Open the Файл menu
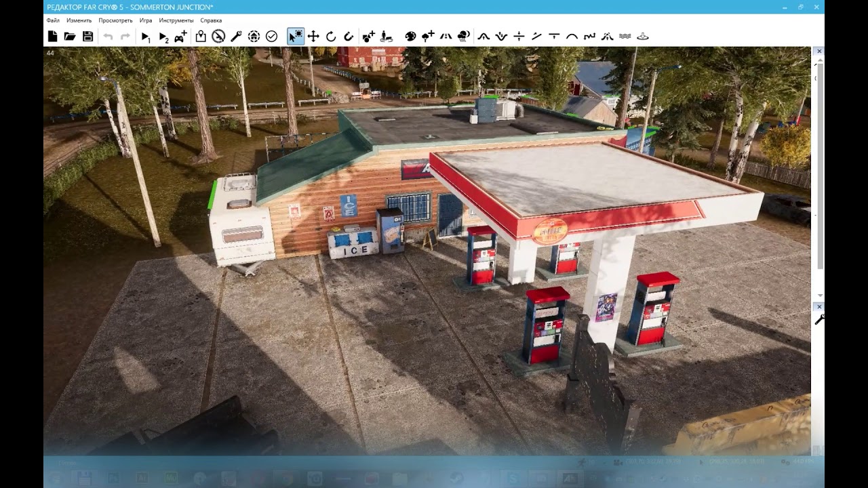The image size is (868, 488). coord(53,20)
